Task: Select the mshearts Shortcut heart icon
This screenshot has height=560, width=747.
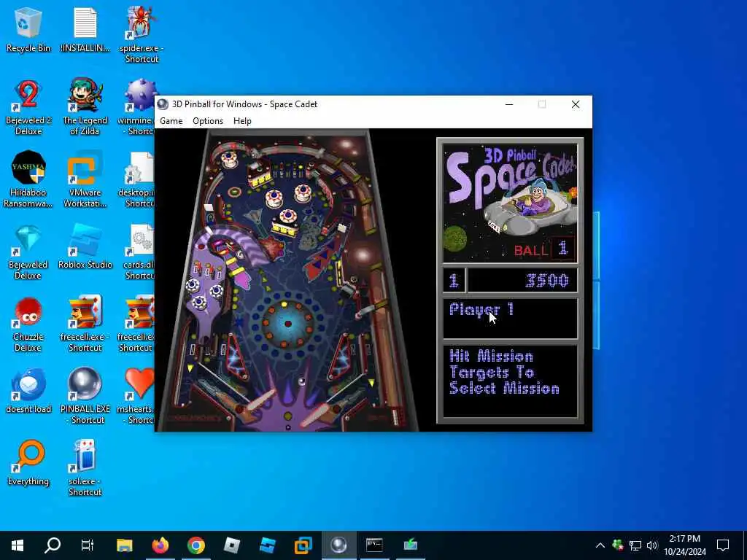Action: coord(136,395)
